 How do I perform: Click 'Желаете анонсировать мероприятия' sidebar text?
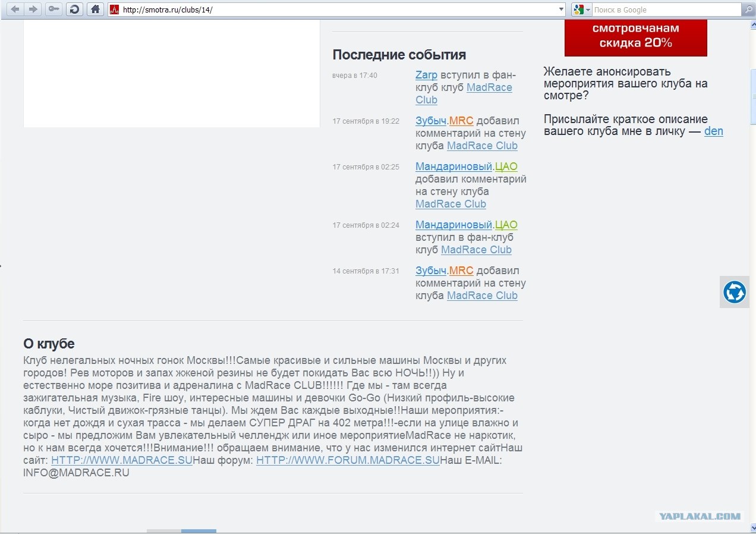point(626,84)
